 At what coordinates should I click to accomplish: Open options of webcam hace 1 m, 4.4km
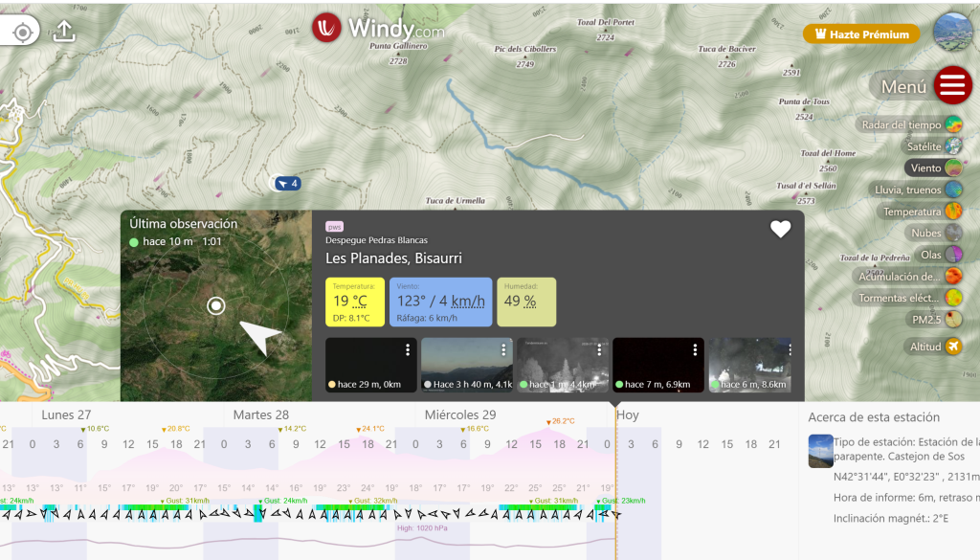599,350
